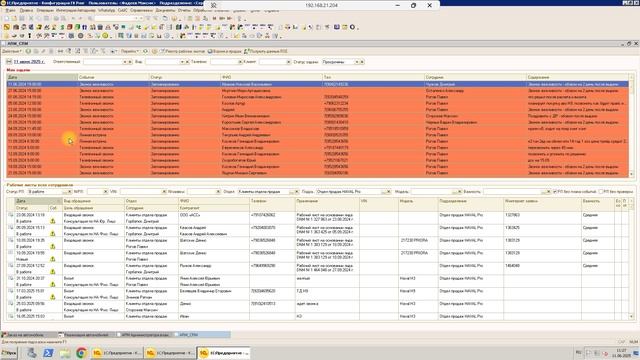Screen dimensions: 640x360
Task: Open the Статус РЛ dropdown showing В работе
Action: tap(64, 191)
